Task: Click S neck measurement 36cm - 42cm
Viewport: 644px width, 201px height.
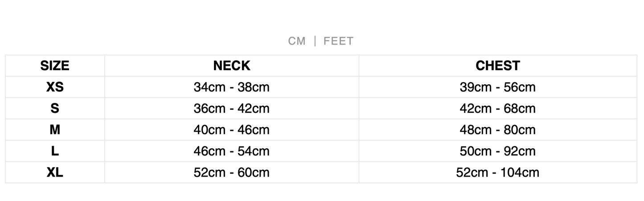Action: point(231,109)
